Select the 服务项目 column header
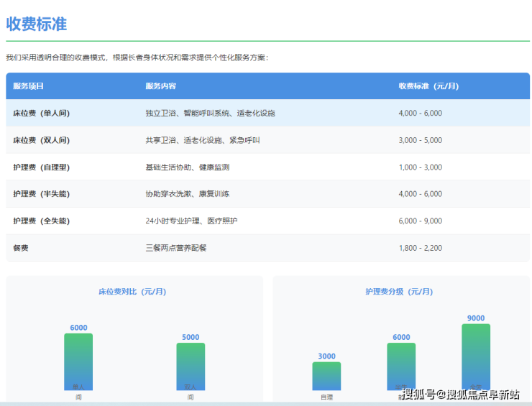Screen dimensions: 532x406 [x=29, y=86]
